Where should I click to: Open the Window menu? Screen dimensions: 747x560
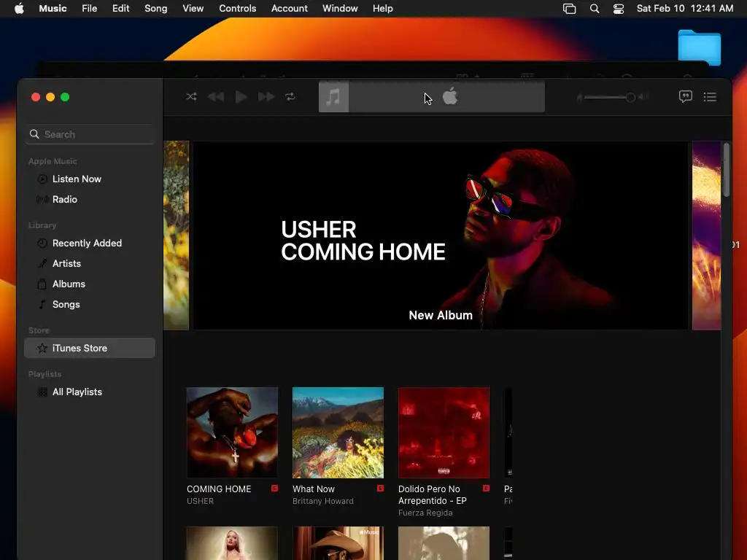tap(340, 9)
